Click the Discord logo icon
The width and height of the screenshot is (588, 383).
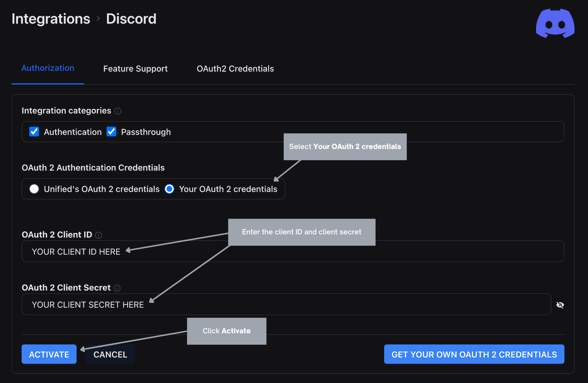pyautogui.click(x=555, y=23)
